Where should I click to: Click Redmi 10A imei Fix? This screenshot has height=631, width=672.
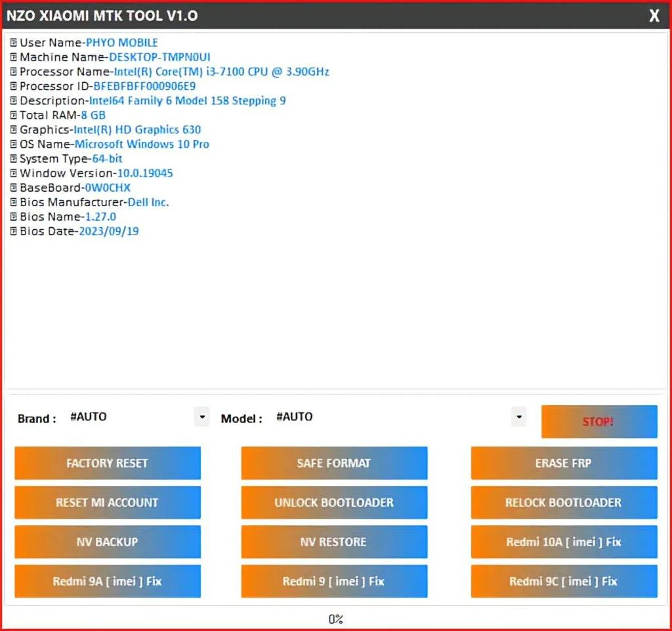(564, 542)
